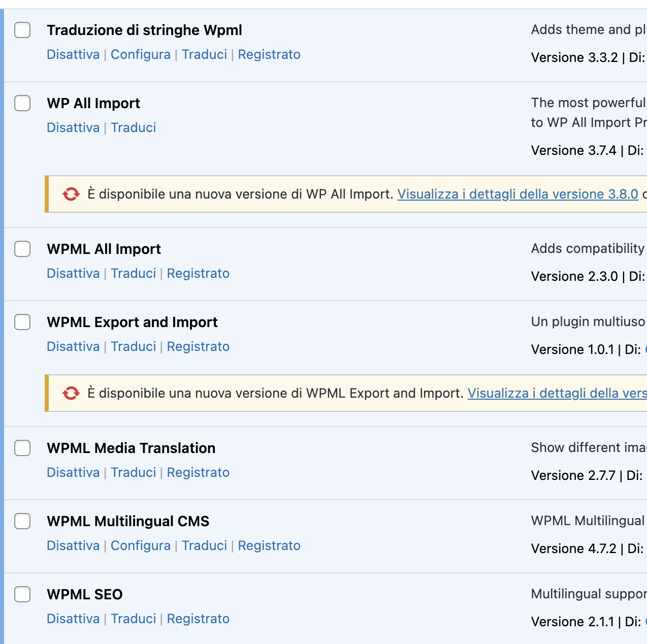Click Registrato under WPML Media Translation
The width and height of the screenshot is (647, 644).
click(x=198, y=472)
